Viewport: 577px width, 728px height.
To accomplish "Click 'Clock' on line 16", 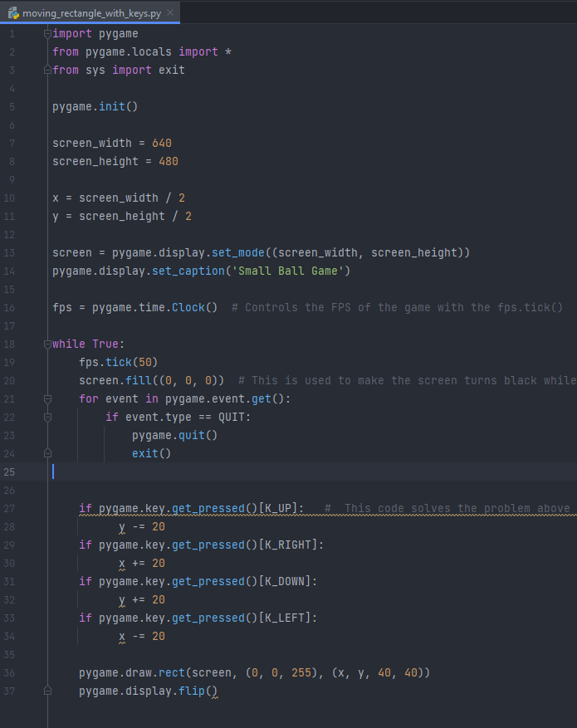I will (x=188, y=307).
